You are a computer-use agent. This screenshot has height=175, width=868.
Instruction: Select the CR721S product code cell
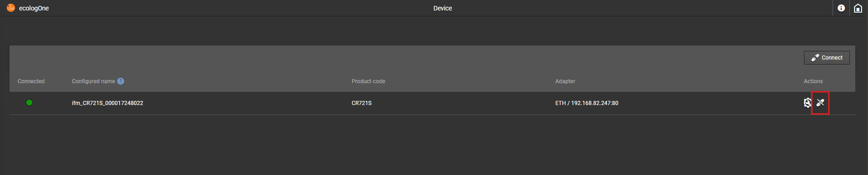pos(362,103)
